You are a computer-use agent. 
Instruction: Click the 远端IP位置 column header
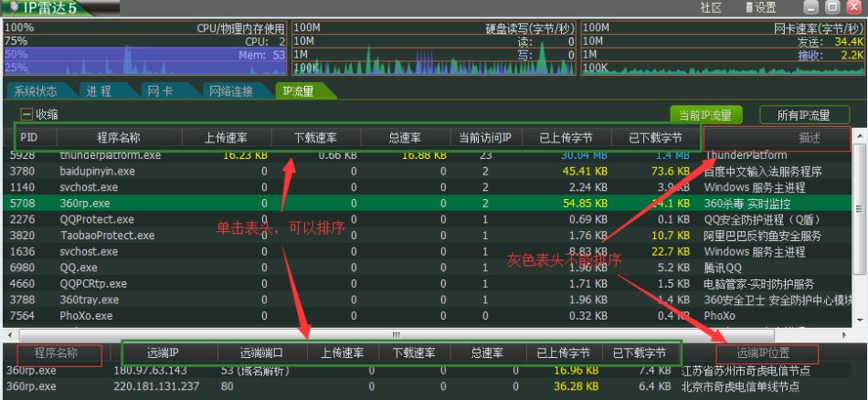click(763, 353)
